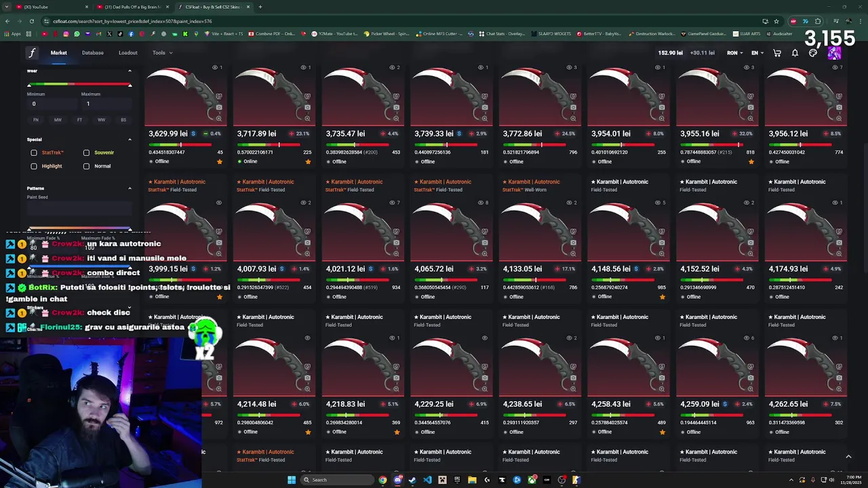The height and width of the screenshot is (488, 868).
Task: Open the 4,229.25 lei Karambit thumbnail
Action: (x=451, y=364)
